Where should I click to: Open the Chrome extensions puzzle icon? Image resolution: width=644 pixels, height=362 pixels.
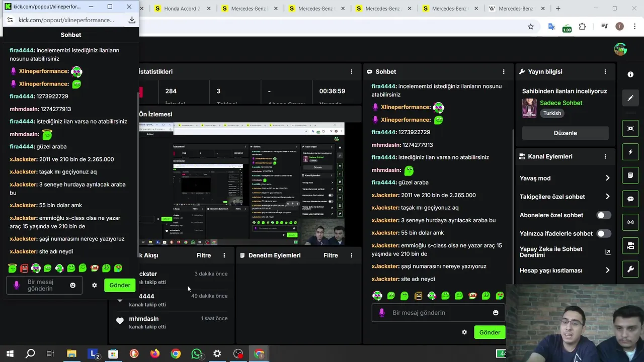tap(583, 27)
